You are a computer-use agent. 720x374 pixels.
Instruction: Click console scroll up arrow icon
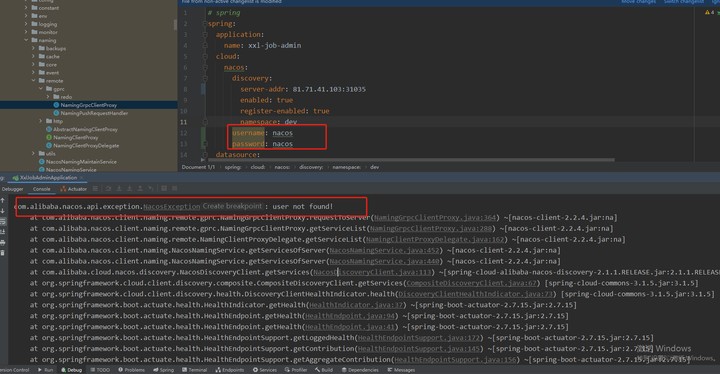point(3,200)
